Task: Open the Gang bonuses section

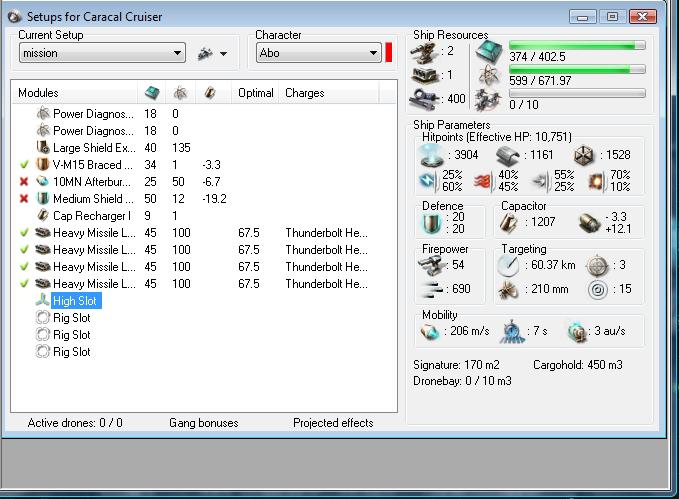Action: (x=204, y=423)
